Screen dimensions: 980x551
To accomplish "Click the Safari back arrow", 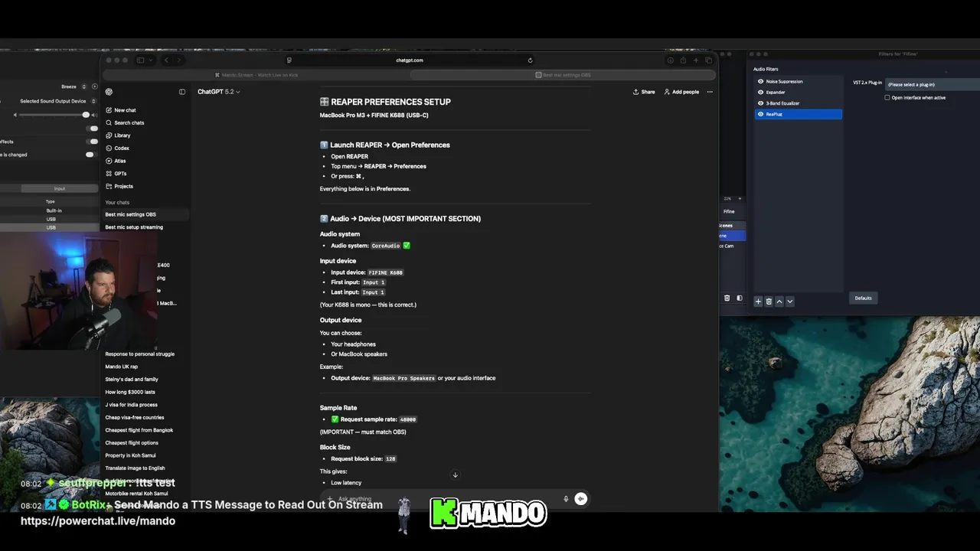I will click(x=166, y=60).
